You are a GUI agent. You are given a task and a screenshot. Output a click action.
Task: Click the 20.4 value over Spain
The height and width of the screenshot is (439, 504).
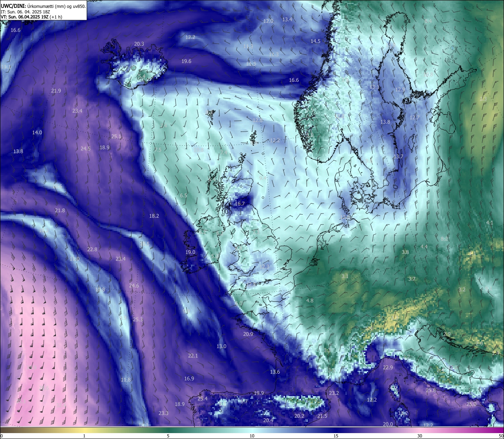pyautogui.click(x=268, y=420)
